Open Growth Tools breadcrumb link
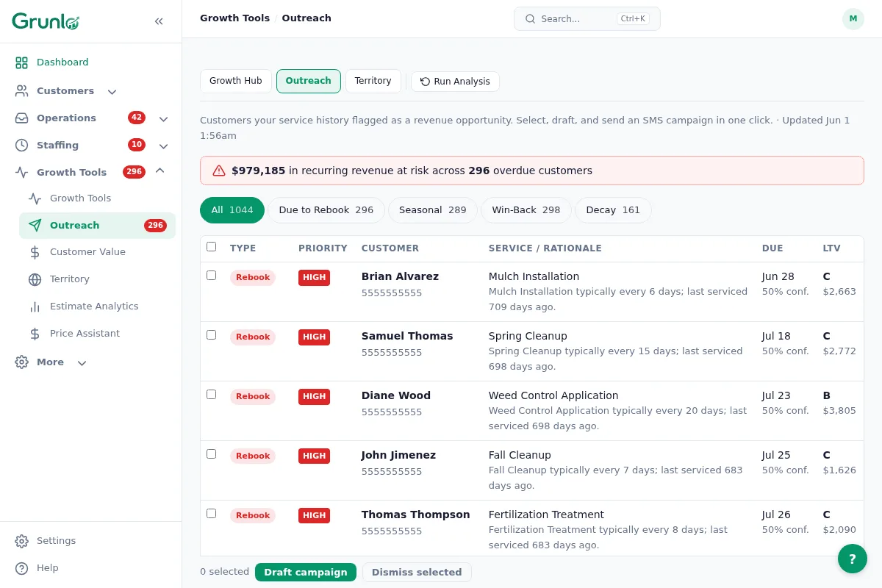Viewport: 882px width, 588px height. tap(235, 18)
